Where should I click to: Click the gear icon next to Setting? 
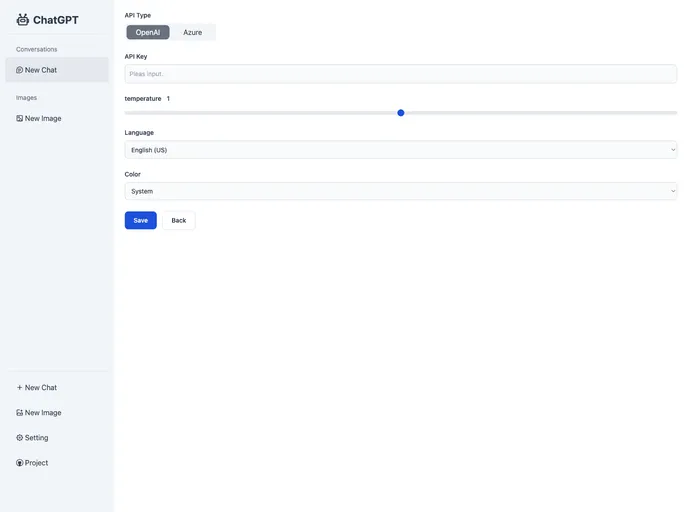pos(19,437)
